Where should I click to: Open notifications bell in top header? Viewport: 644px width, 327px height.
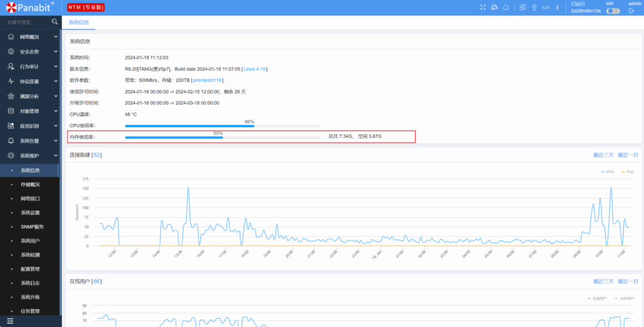coord(506,7)
